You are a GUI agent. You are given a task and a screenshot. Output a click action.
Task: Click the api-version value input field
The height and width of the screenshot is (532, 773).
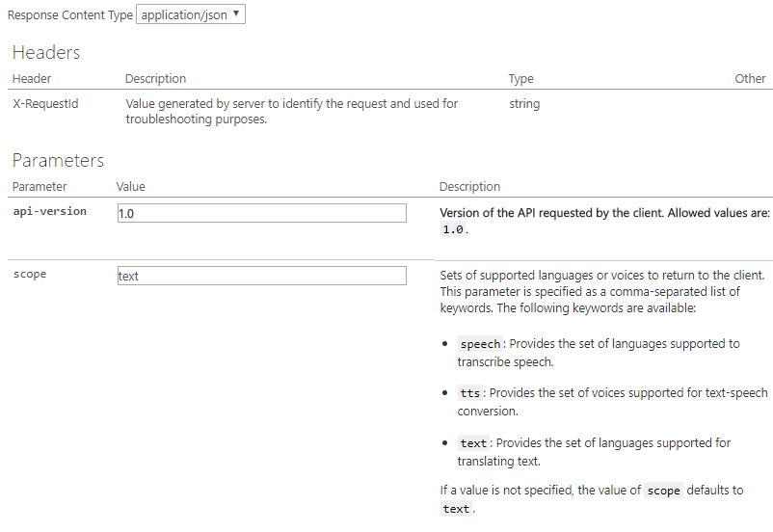coord(261,214)
